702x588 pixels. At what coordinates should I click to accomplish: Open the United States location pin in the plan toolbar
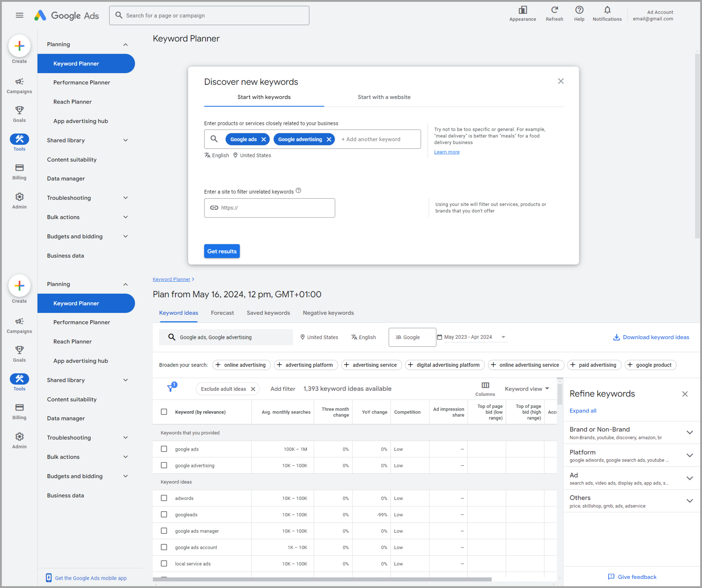(302, 337)
